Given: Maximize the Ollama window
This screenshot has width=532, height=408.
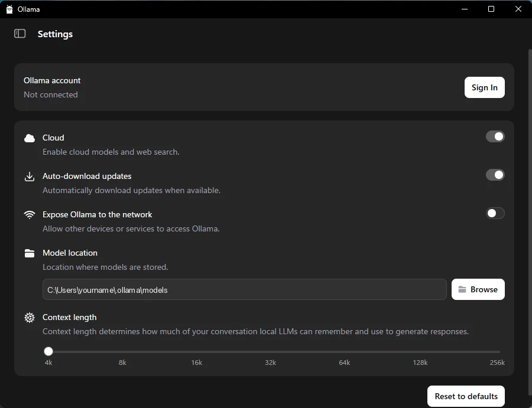Looking at the screenshot, I should (491, 9).
